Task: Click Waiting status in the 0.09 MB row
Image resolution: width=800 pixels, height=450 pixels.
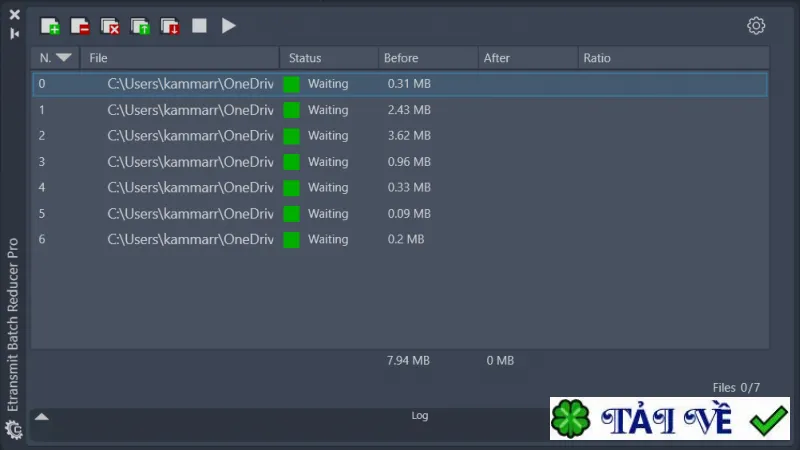Action: coord(328,214)
